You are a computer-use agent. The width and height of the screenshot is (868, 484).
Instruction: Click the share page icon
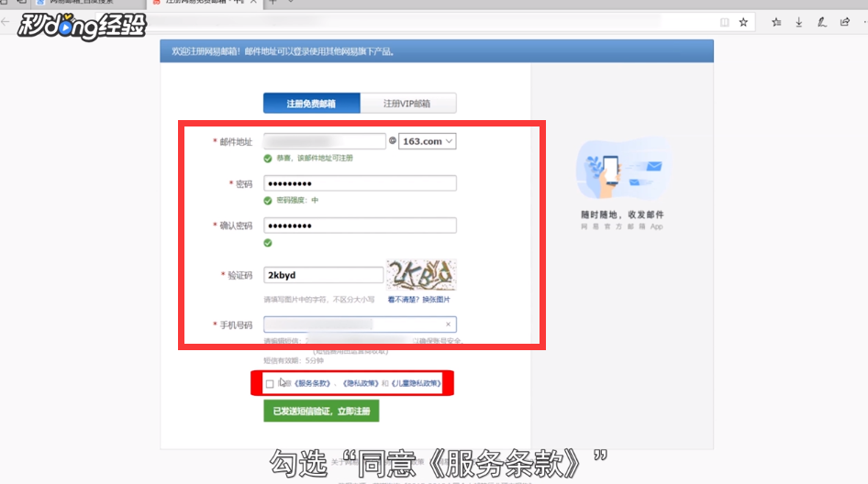(845, 22)
